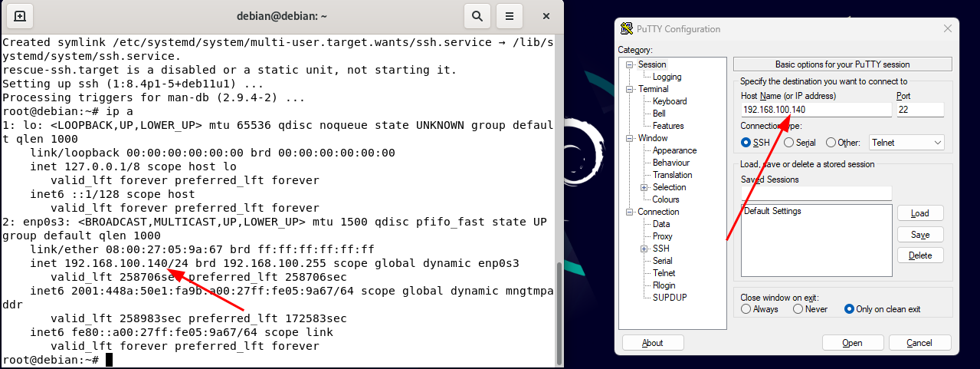This screenshot has height=369, width=980.
Task: Click the terminal window vertical scrollbar
Action: pyautogui.click(x=559, y=312)
